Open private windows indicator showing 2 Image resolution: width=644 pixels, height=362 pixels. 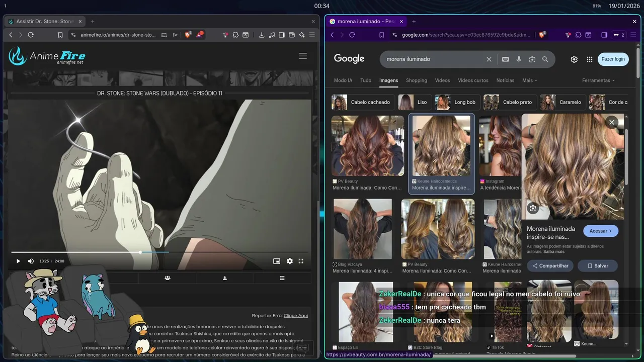coord(618,35)
